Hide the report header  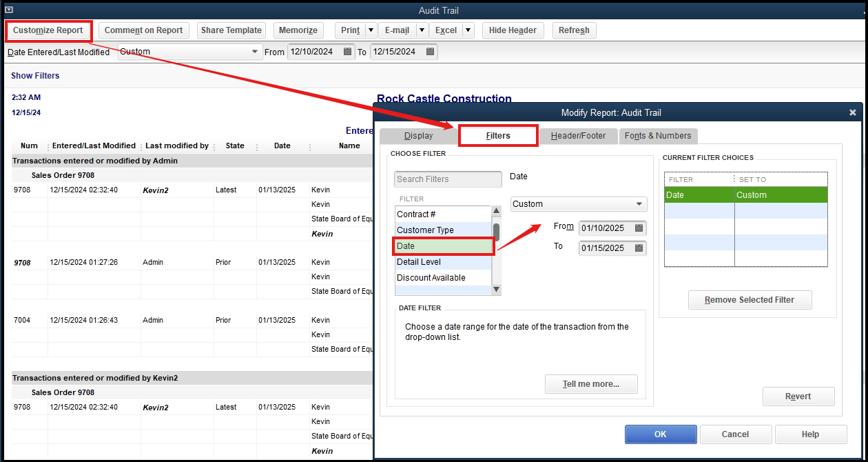coord(513,30)
